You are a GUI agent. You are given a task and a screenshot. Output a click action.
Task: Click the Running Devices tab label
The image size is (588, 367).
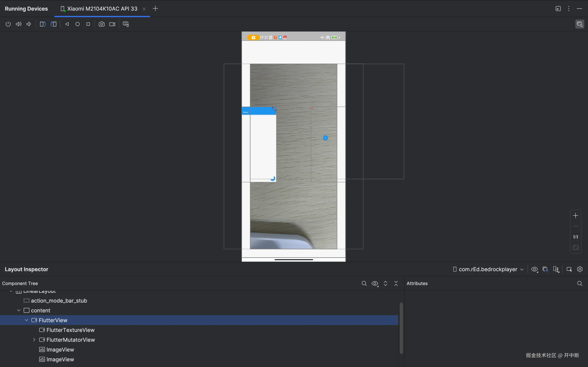click(26, 9)
